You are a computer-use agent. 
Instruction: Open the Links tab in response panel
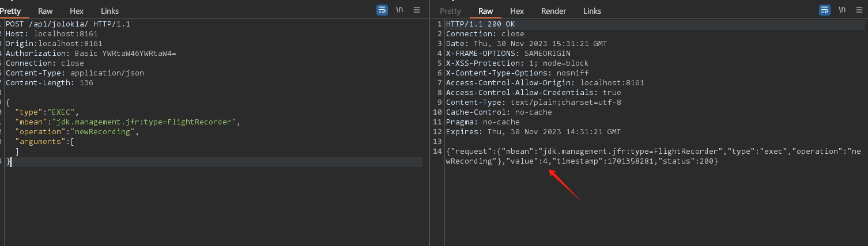point(592,11)
